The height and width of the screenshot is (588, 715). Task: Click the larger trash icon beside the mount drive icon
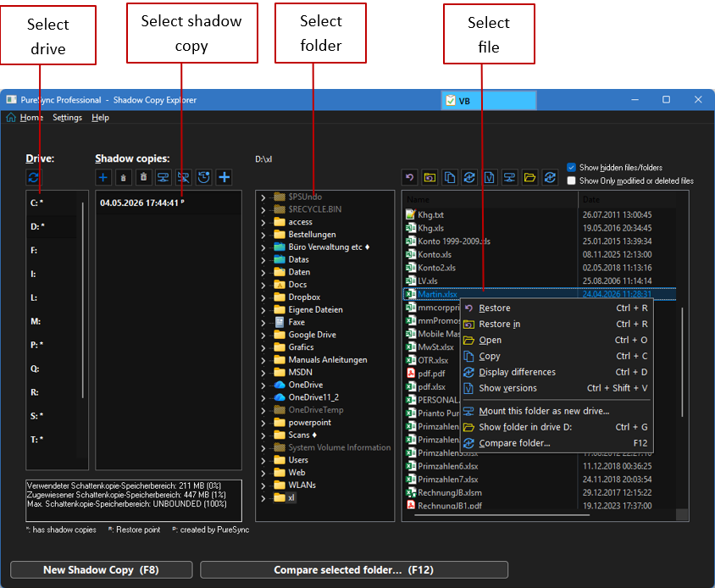[144, 177]
